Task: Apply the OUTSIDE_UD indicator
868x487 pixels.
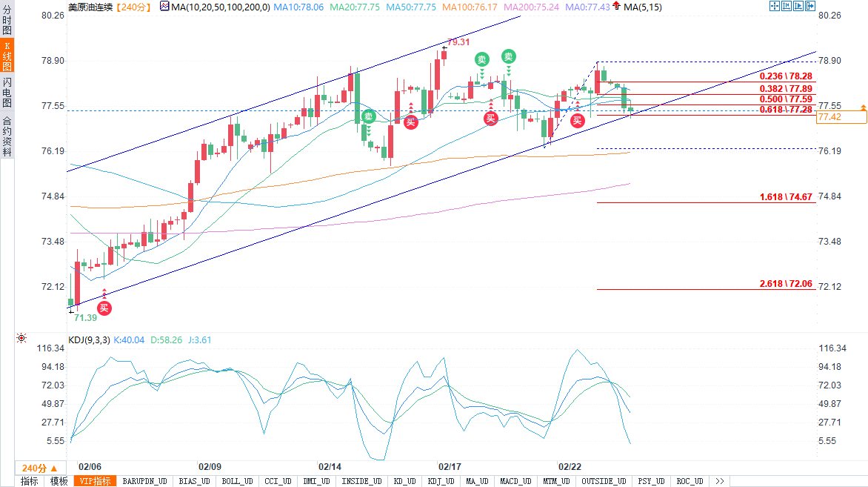Action: [604, 481]
